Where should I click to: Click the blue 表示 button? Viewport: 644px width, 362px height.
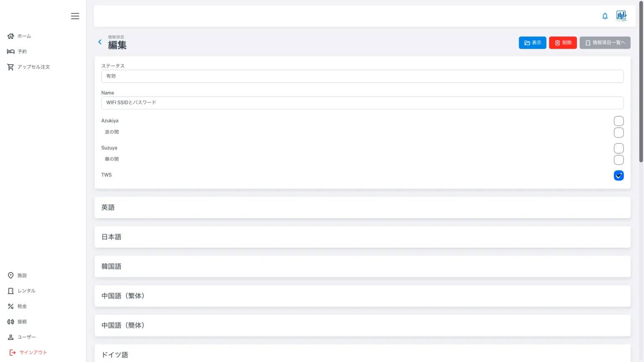(532, 43)
